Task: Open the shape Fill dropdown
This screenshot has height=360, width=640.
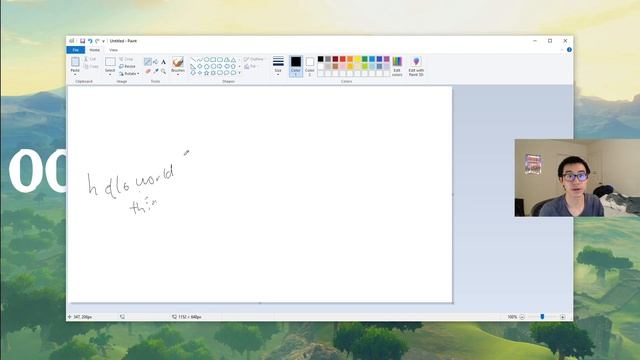Action: point(251,66)
